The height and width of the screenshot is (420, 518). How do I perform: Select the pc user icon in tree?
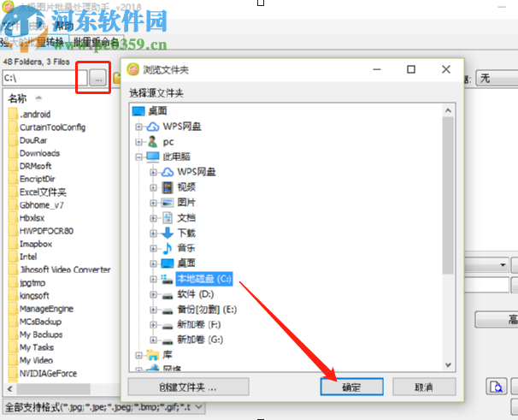coord(152,142)
